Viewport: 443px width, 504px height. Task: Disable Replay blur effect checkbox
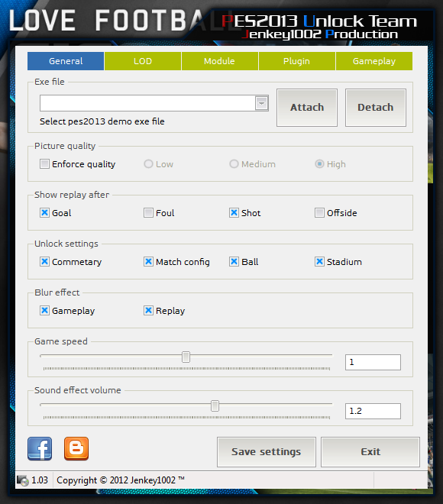148,311
